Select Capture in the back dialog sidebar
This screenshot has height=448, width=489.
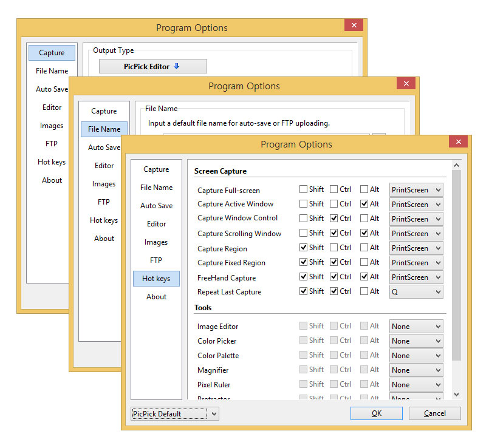(52, 53)
